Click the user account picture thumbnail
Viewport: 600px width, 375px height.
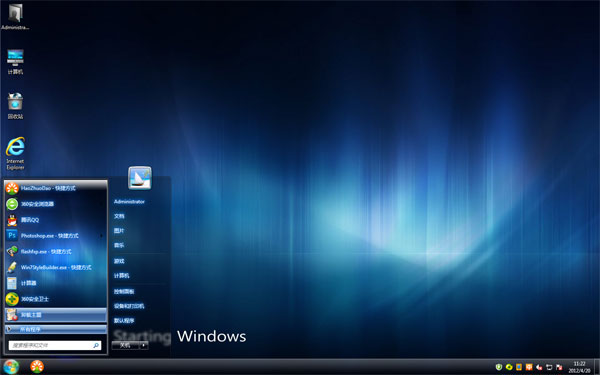point(140,178)
